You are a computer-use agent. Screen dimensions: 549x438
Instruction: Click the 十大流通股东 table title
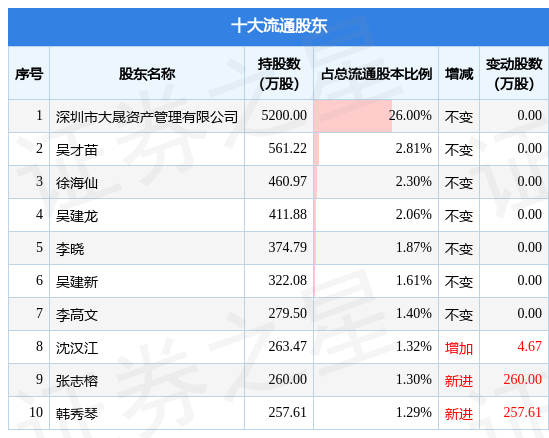click(x=279, y=26)
